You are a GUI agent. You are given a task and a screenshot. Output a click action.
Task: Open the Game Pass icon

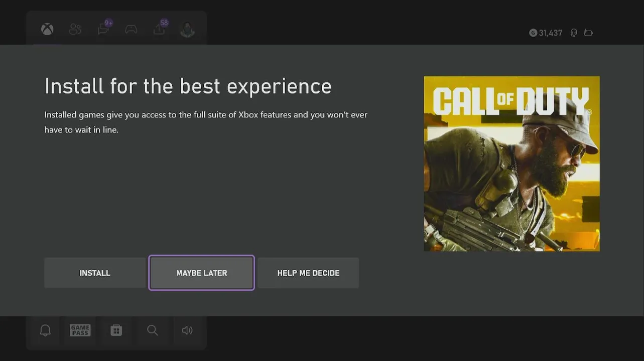[x=80, y=330]
